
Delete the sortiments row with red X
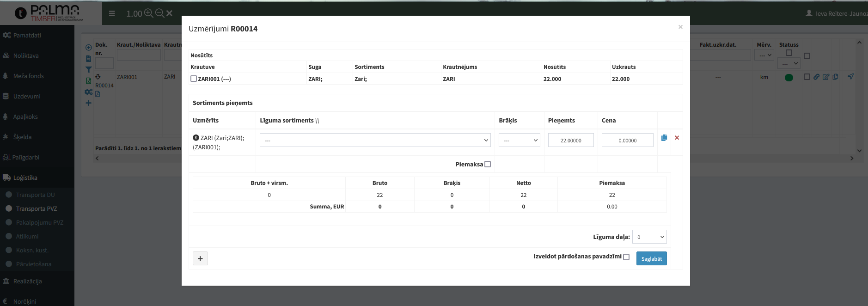677,138
